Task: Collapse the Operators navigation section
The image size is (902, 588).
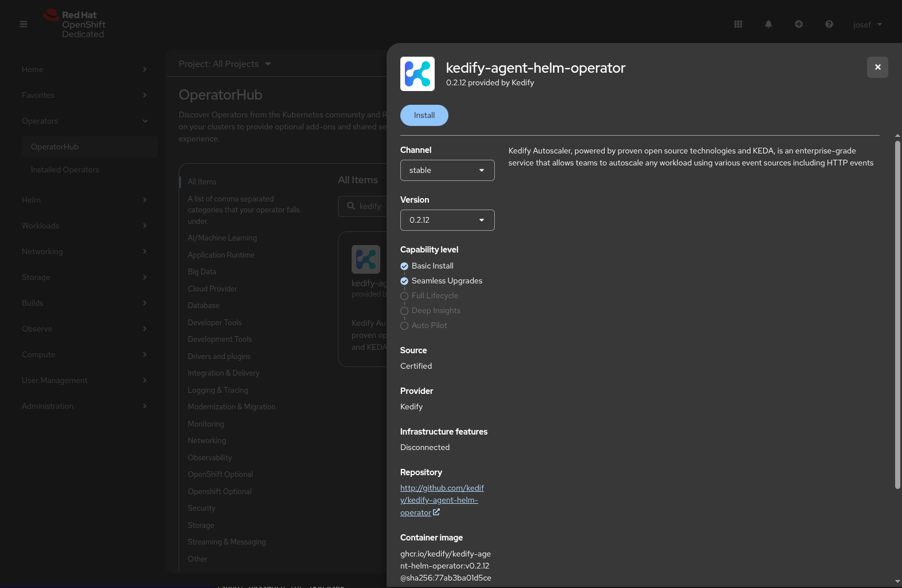Action: click(x=85, y=121)
